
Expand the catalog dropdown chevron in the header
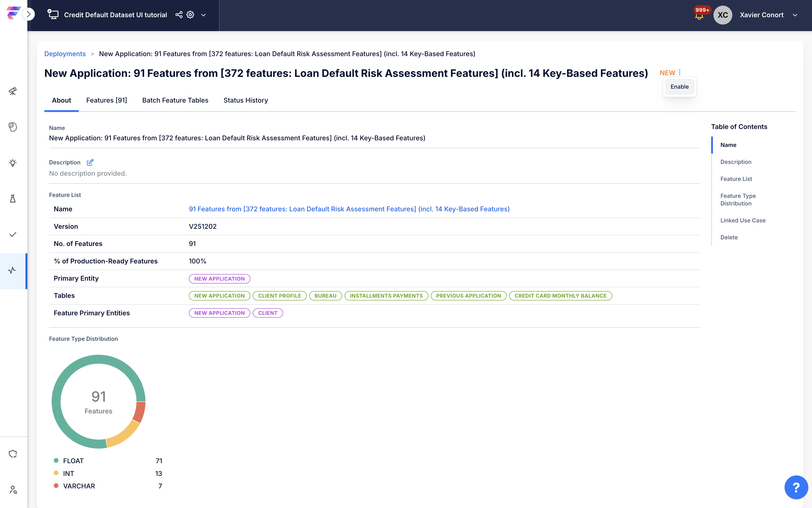coord(203,15)
